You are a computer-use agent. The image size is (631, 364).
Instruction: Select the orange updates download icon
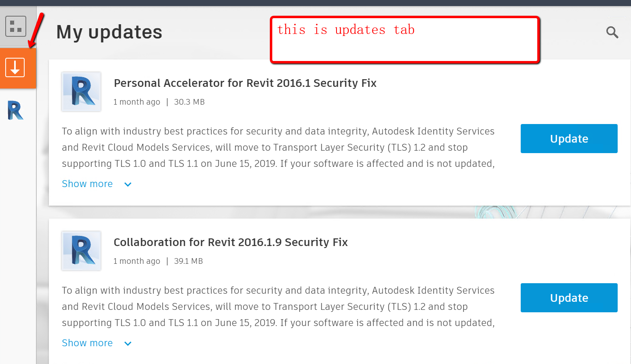[x=15, y=67]
